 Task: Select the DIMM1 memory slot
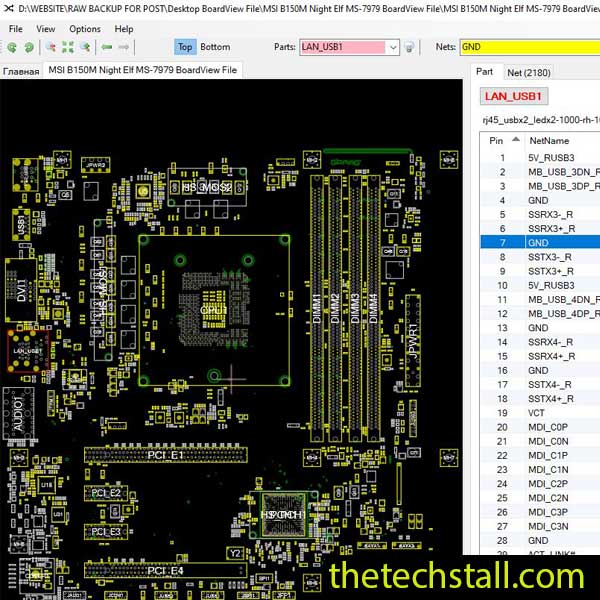coord(317,308)
